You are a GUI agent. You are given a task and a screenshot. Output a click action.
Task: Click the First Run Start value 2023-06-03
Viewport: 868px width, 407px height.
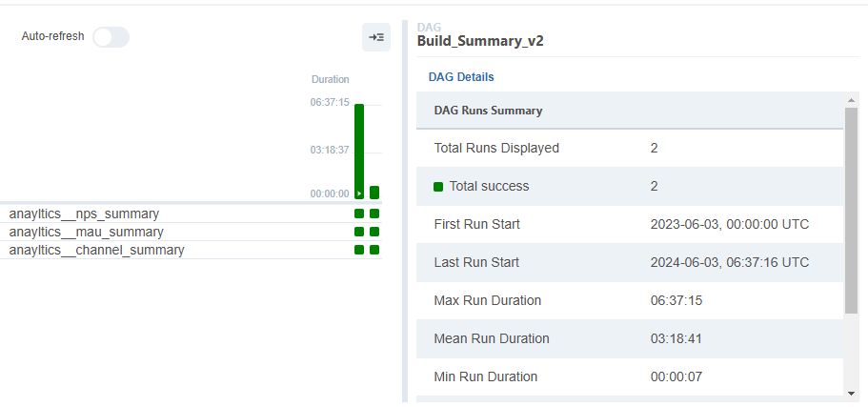coord(730,224)
